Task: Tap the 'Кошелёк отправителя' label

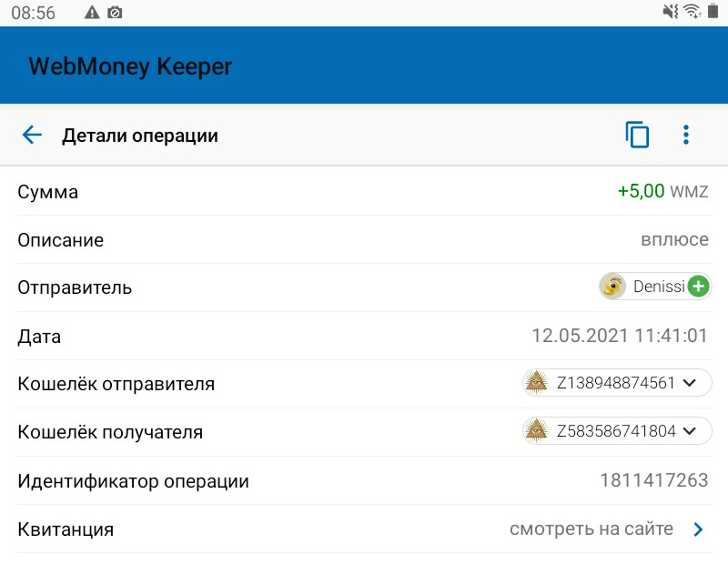Action: pos(116,385)
